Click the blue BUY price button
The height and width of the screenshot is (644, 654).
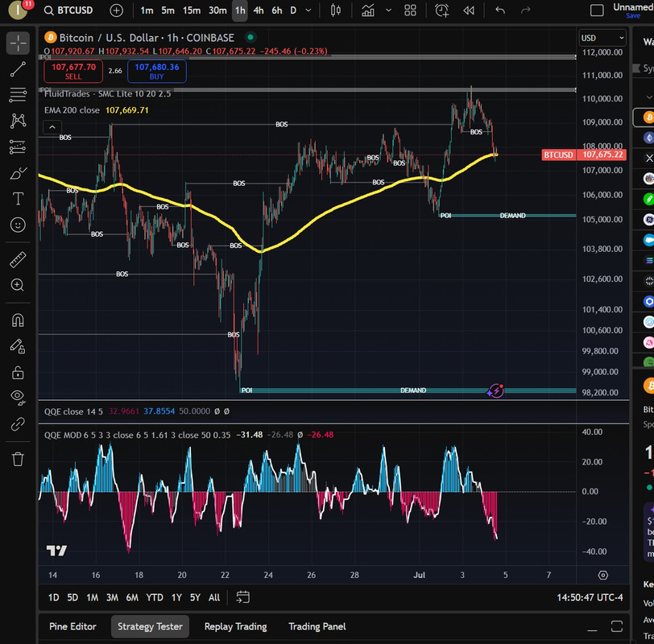[157, 72]
